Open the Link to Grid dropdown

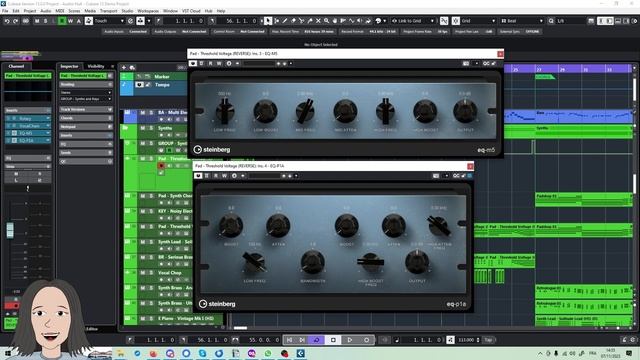(413, 21)
